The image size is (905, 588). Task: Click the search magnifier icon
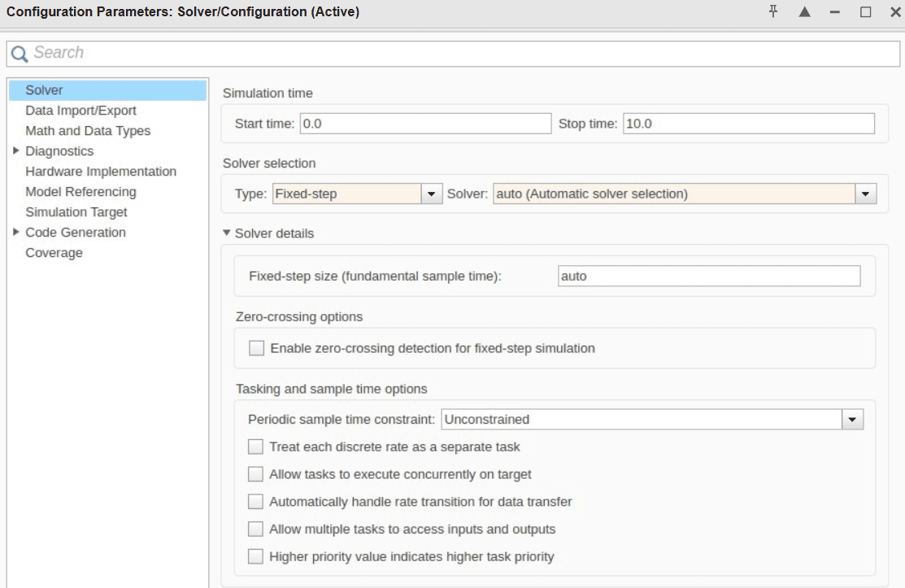click(20, 53)
